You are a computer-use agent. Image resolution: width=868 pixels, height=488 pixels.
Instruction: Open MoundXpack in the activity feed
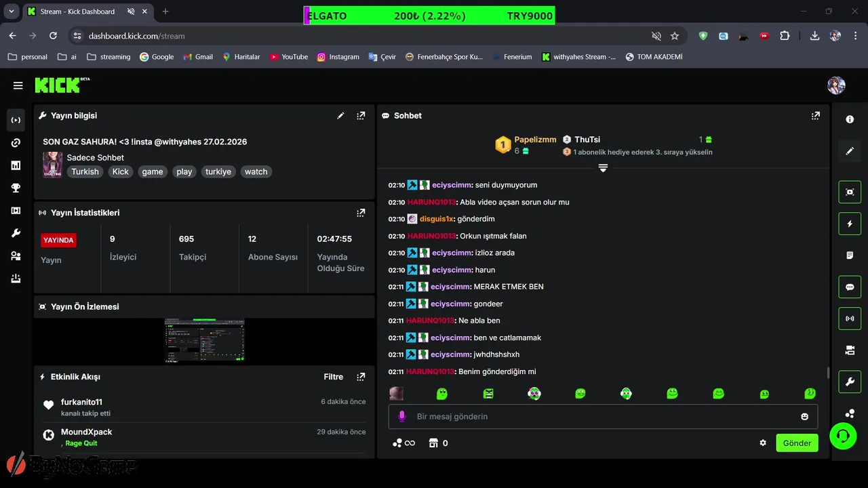[86, 432]
